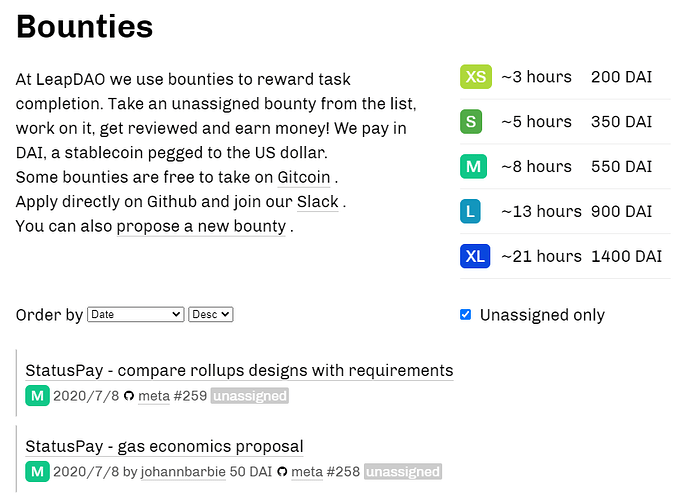Open StatusPay gas economics proposal bounty
The width and height of the screenshot is (686, 500).
coord(164,447)
